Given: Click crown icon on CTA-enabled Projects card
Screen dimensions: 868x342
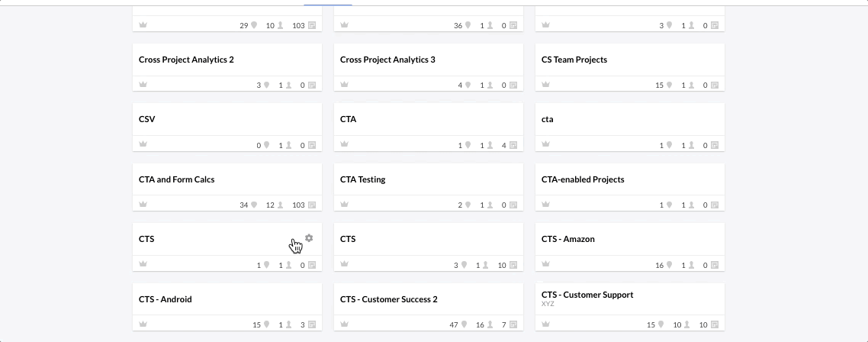Looking at the screenshot, I should (x=545, y=205).
